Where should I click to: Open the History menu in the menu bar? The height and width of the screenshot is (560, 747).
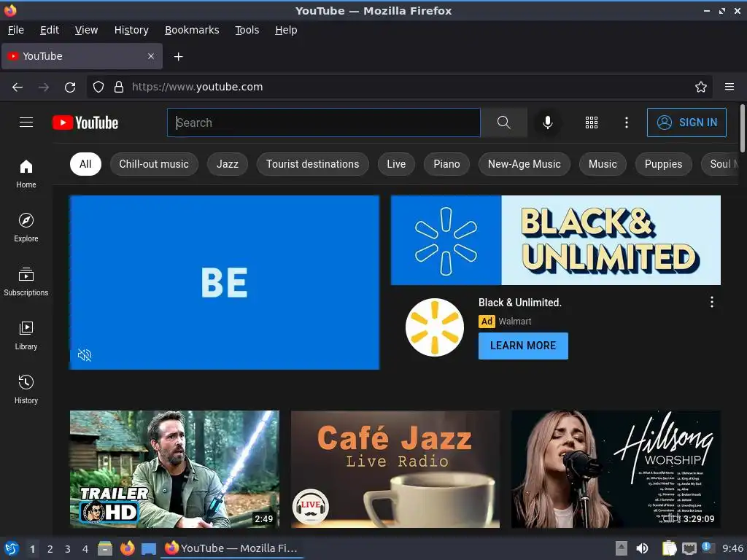[x=131, y=30]
